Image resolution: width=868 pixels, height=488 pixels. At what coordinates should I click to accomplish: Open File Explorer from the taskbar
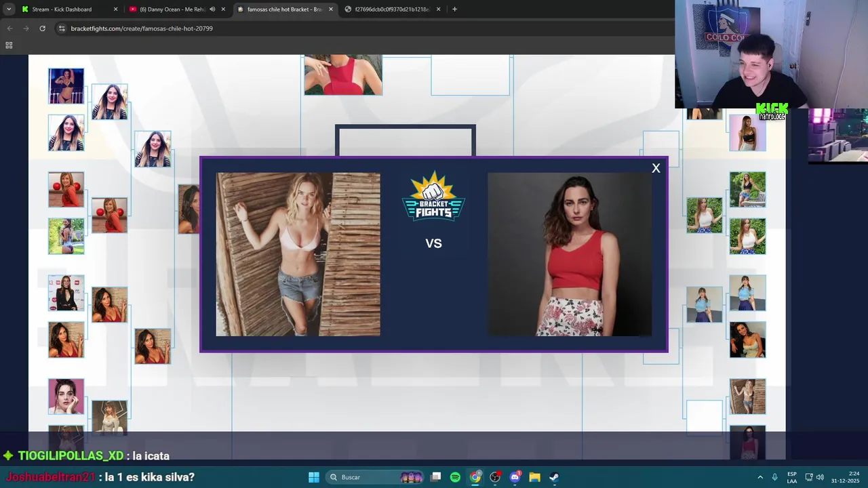point(534,477)
